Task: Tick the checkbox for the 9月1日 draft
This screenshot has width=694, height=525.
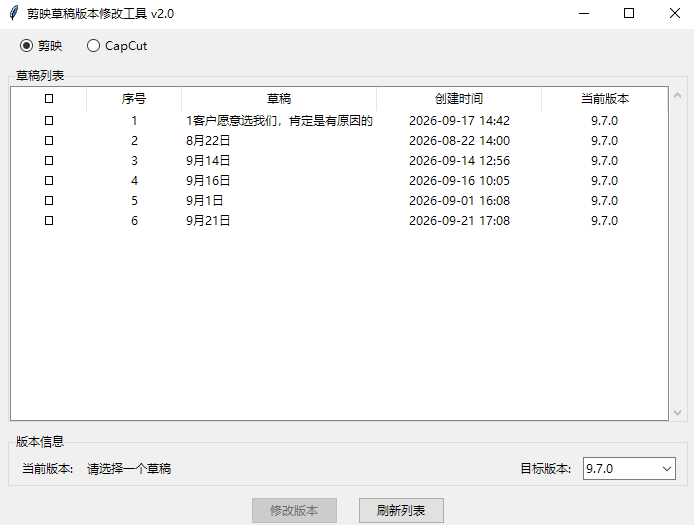Action: [x=49, y=201]
